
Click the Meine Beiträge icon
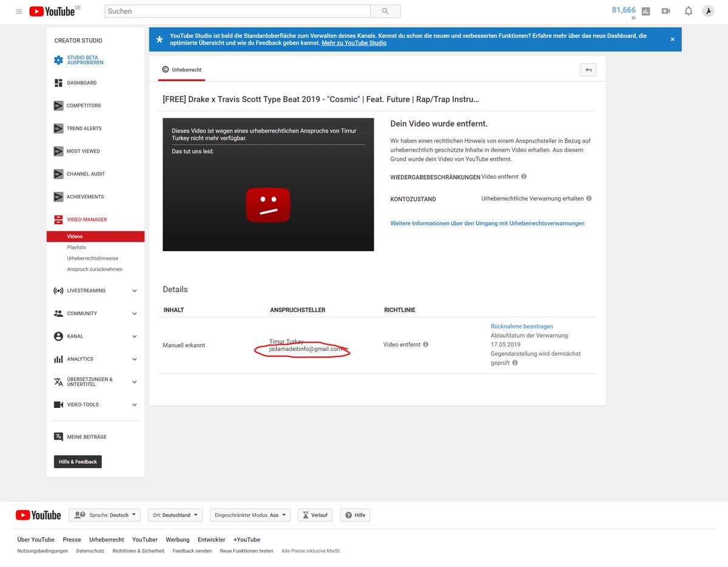point(58,437)
